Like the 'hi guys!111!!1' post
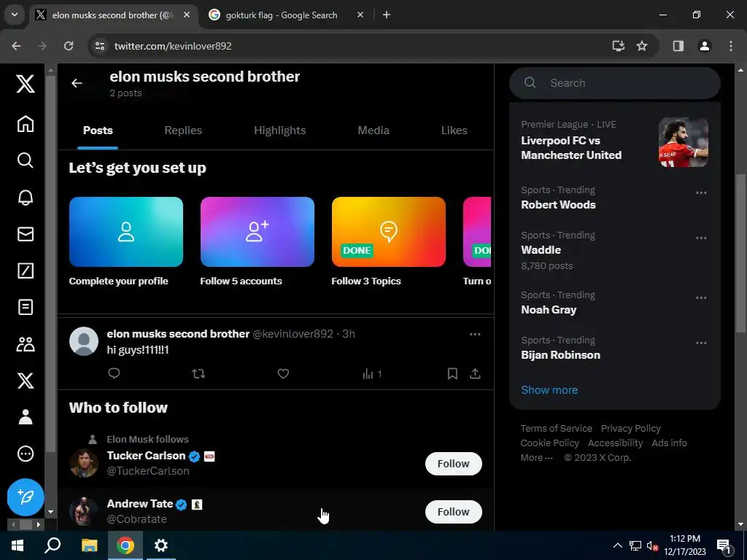747x560 pixels. coord(284,374)
